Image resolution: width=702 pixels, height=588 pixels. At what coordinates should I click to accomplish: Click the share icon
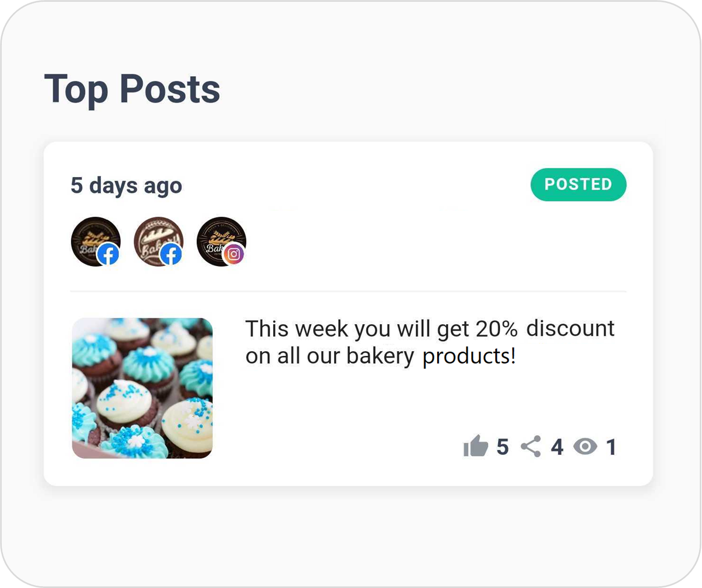531,447
